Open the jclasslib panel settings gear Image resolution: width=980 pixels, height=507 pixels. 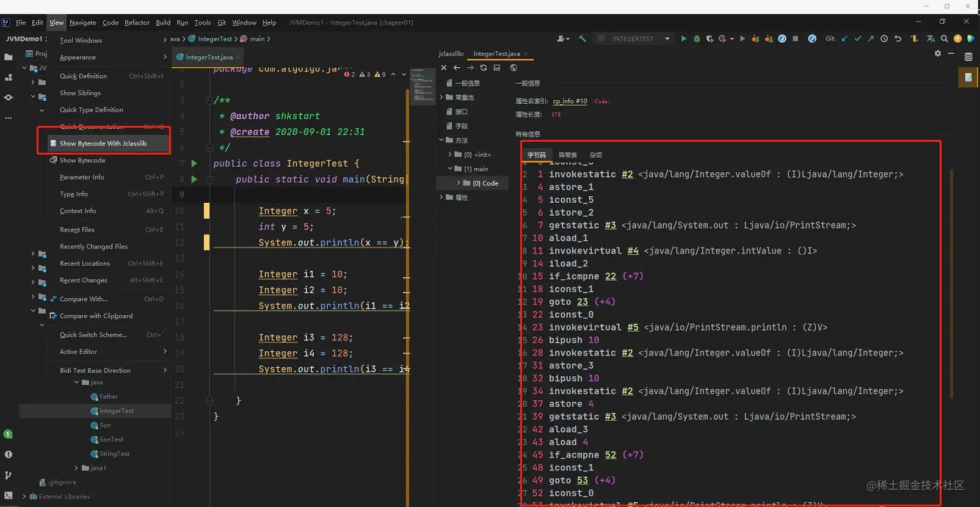click(x=938, y=54)
